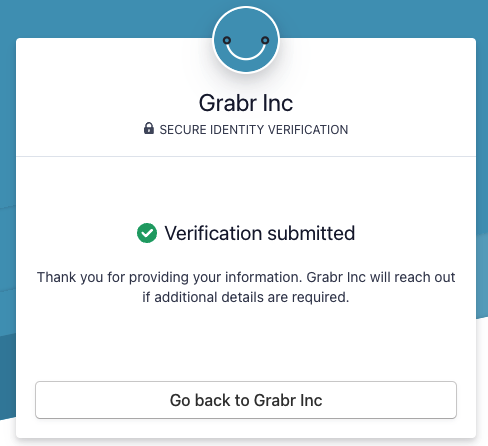Click the smiley logo's right eye

(x=265, y=40)
